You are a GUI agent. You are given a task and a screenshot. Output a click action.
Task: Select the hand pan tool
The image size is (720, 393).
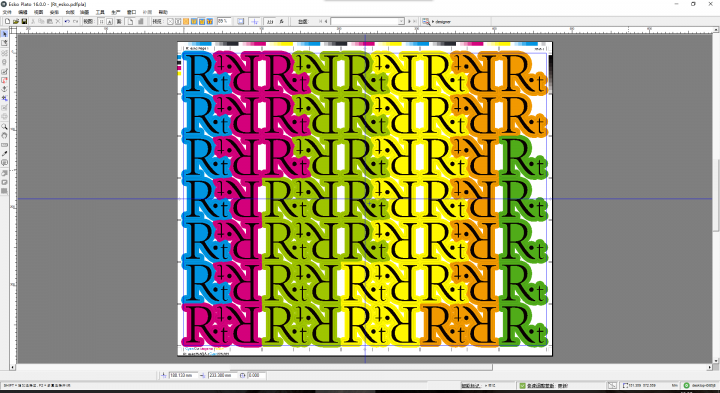tap(5, 135)
